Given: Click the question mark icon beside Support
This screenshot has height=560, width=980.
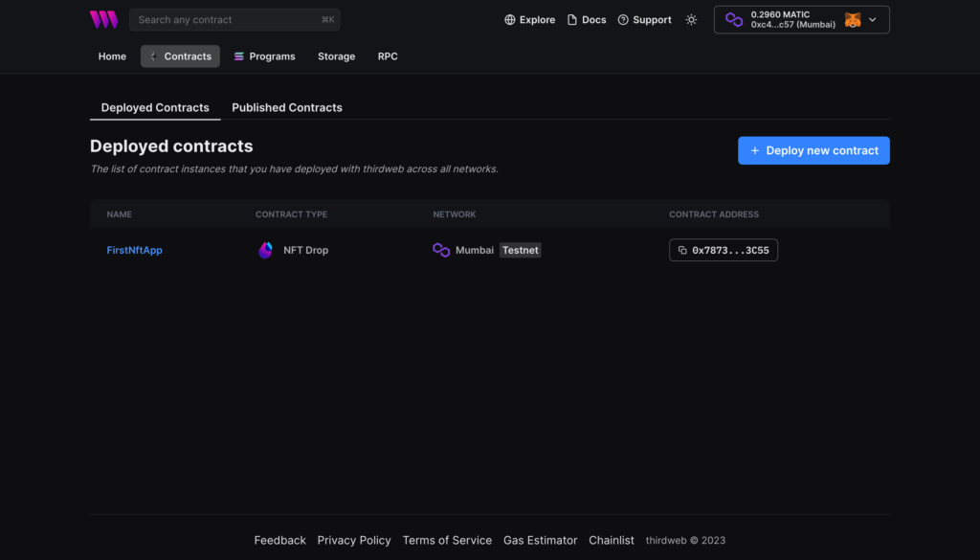Looking at the screenshot, I should (623, 20).
